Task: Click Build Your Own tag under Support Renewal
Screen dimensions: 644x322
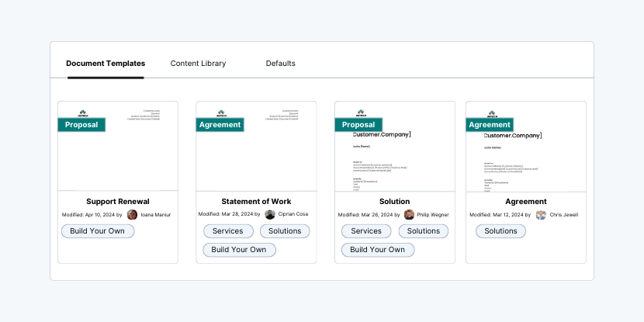Action: (x=98, y=231)
